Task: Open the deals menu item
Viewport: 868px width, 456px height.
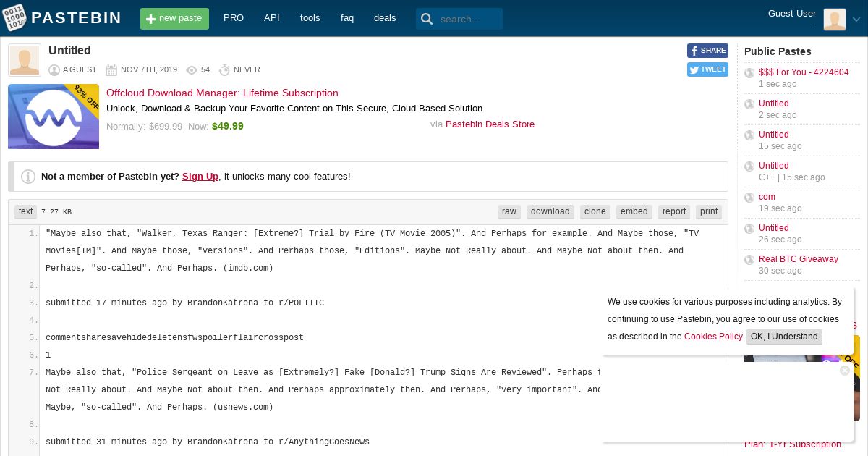Action: (385, 18)
